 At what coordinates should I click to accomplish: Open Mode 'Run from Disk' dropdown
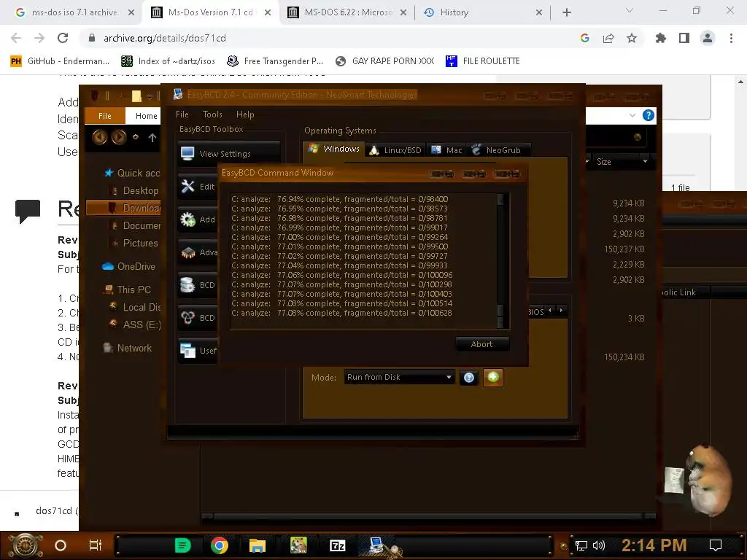[399, 377]
